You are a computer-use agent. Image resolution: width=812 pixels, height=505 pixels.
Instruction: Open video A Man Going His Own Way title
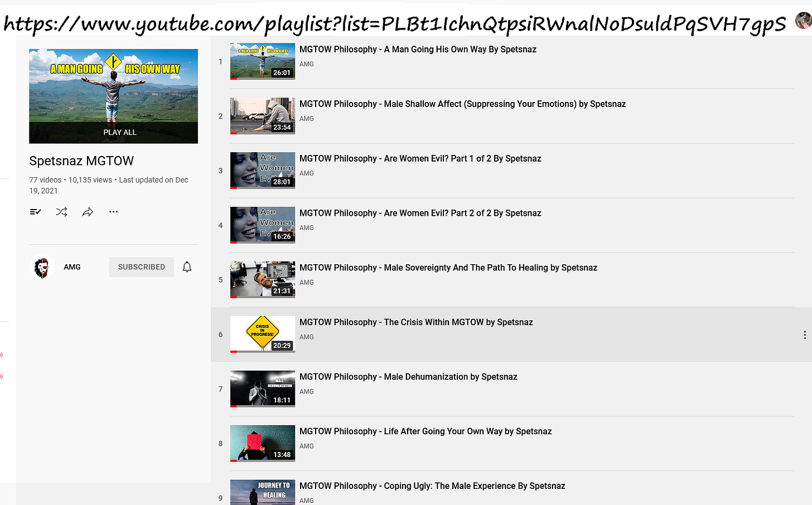[x=418, y=49]
